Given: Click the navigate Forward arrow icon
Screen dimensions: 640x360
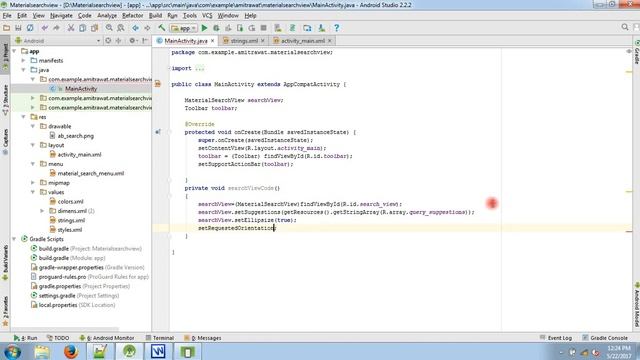Looking at the screenshot, I should point(147,28).
